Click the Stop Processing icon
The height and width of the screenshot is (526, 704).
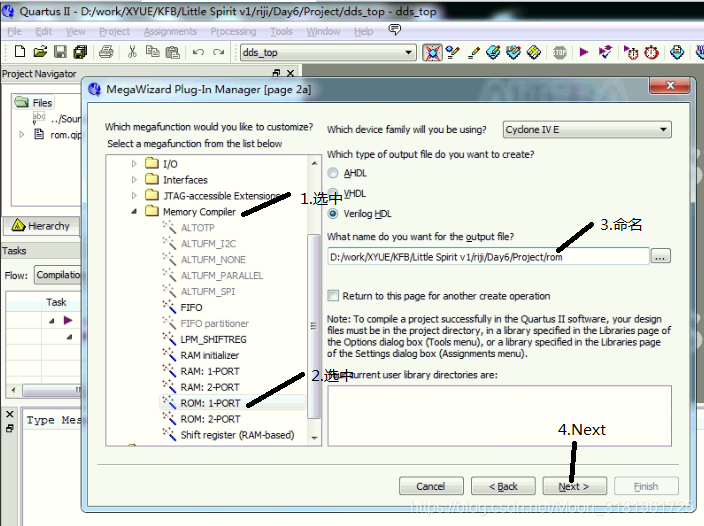(559, 53)
